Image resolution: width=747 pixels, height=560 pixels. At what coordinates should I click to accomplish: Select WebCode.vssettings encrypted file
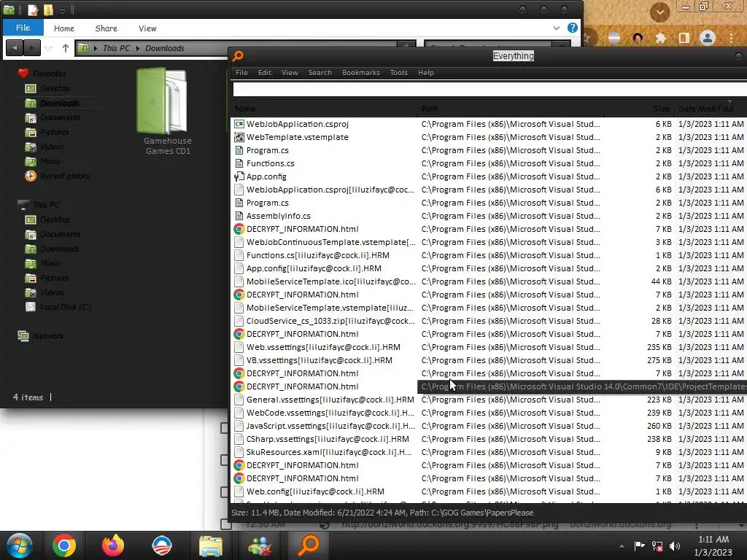(x=330, y=413)
